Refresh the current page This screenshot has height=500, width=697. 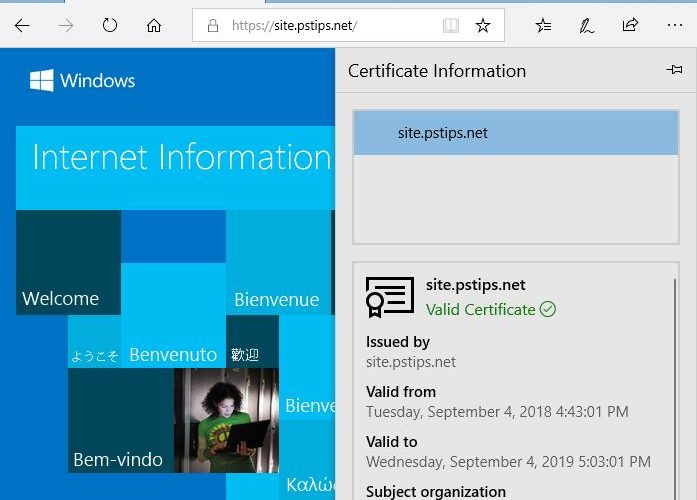pyautogui.click(x=110, y=25)
